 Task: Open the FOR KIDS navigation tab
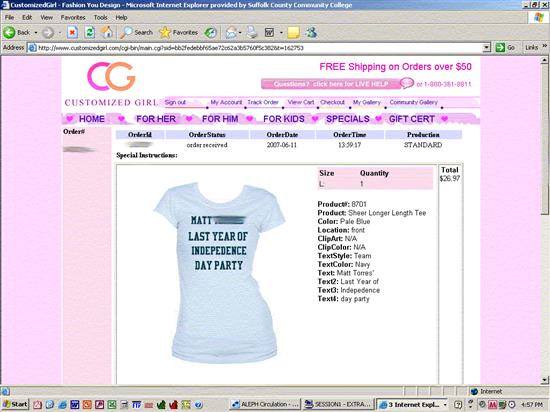tap(284, 119)
